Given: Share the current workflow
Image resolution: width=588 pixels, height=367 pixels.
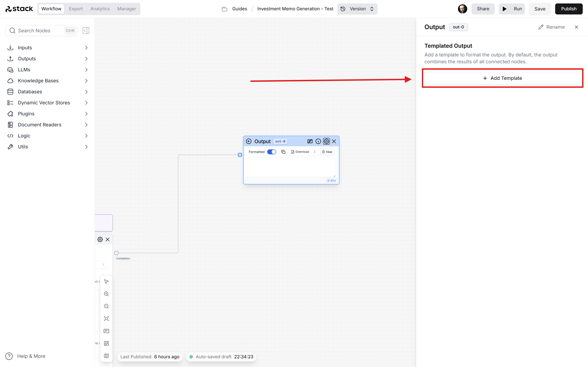Looking at the screenshot, I should point(483,8).
